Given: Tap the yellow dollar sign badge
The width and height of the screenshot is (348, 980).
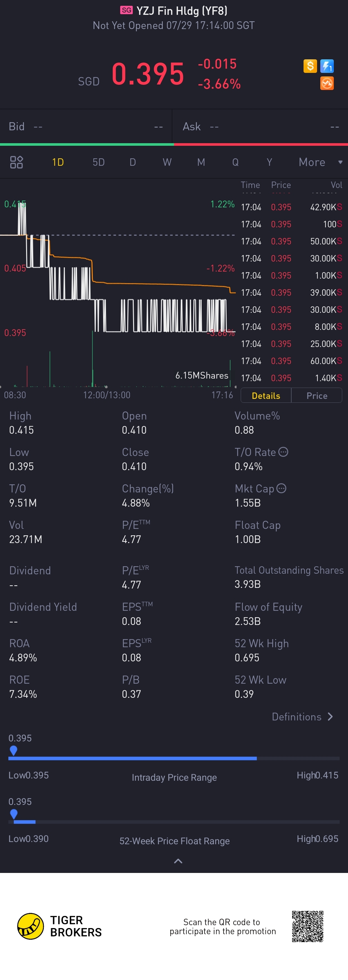Looking at the screenshot, I should [310, 66].
